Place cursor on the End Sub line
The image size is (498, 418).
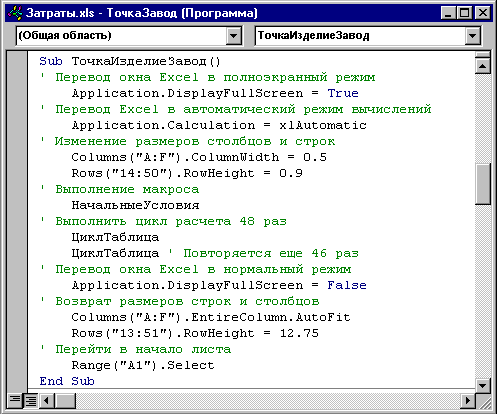click(67, 381)
